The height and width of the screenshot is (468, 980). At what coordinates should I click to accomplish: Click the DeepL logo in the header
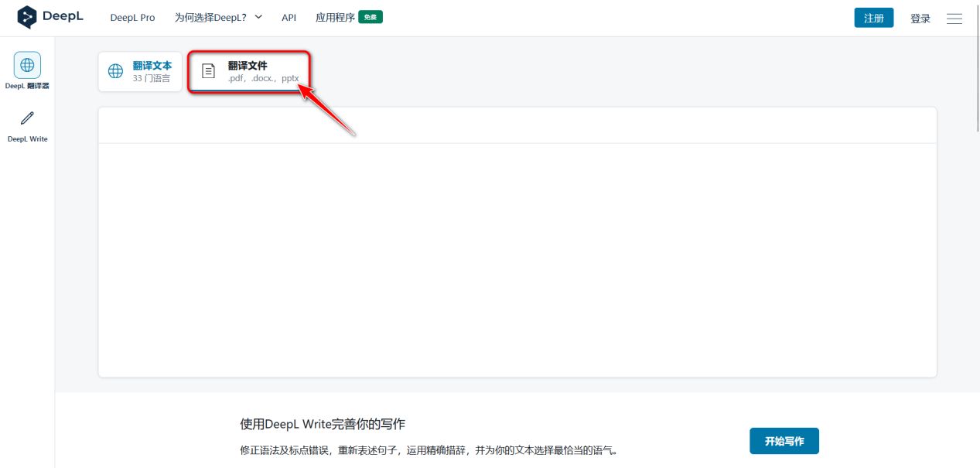pos(50,17)
